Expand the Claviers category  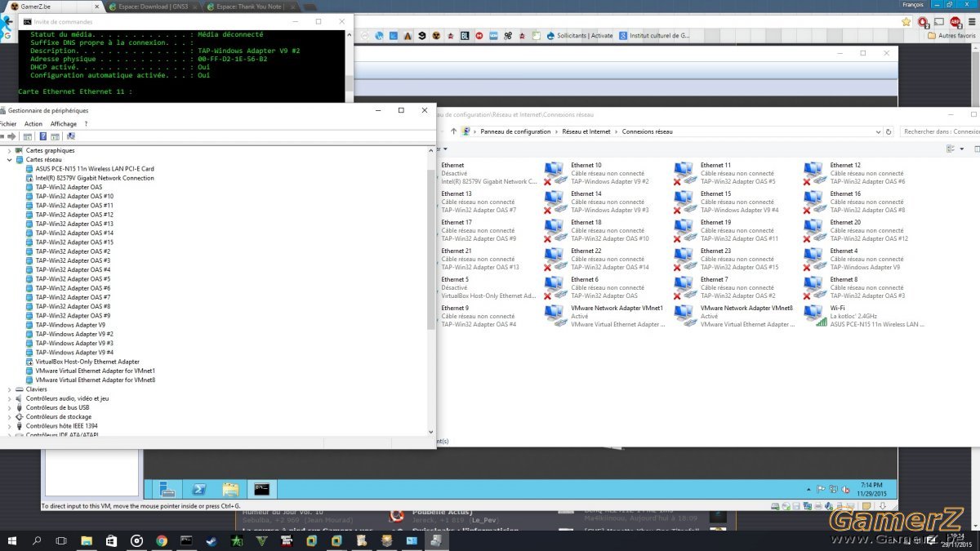10,389
